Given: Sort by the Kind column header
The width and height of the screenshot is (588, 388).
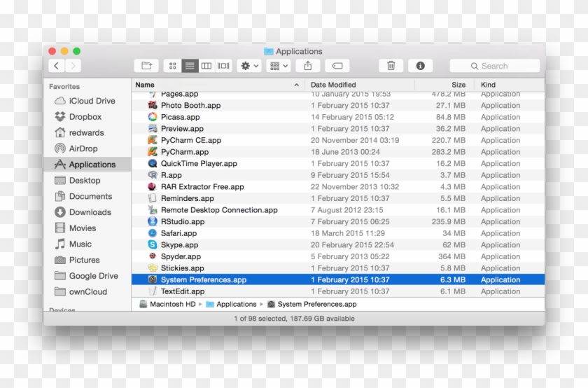Looking at the screenshot, I should coord(510,85).
